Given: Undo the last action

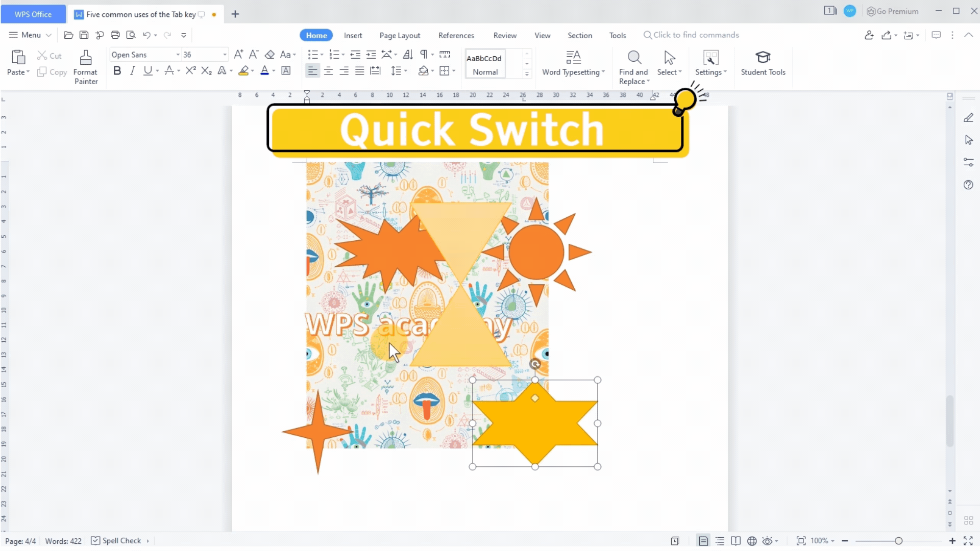Looking at the screenshot, I should point(147,35).
